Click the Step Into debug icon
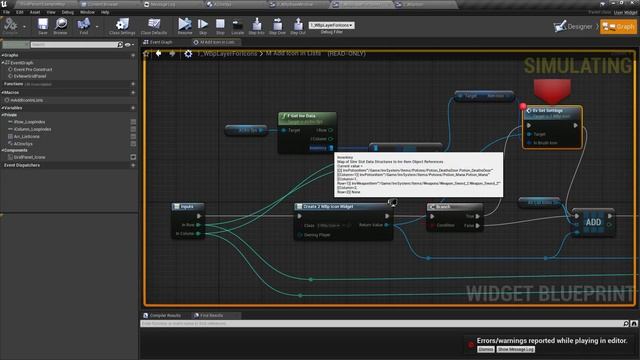 (256, 26)
